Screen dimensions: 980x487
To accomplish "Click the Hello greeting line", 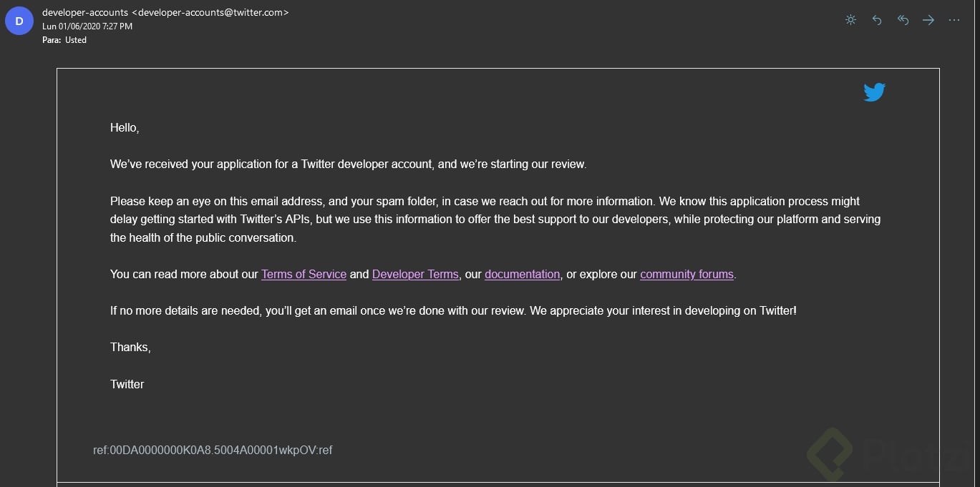I will 125,128.
